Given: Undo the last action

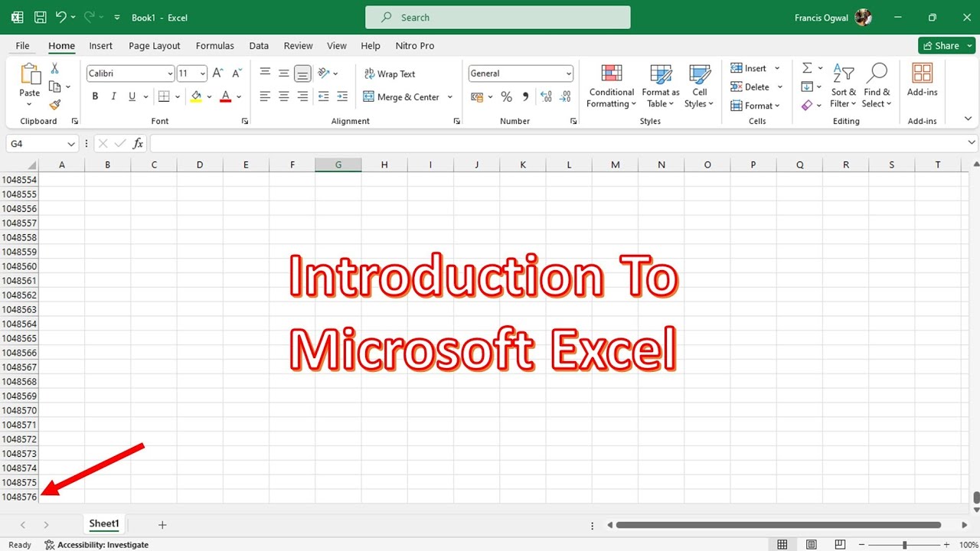Looking at the screenshot, I should pyautogui.click(x=60, y=17).
